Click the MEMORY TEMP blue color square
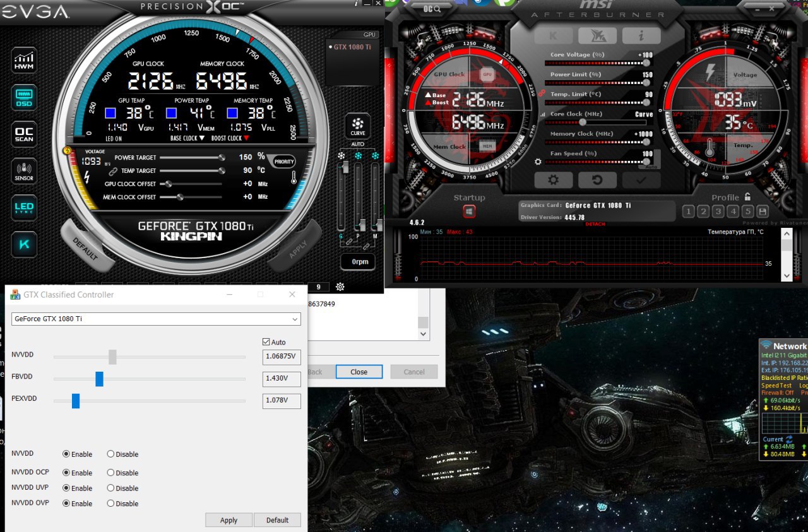Image resolution: width=808 pixels, height=532 pixels. tap(232, 113)
